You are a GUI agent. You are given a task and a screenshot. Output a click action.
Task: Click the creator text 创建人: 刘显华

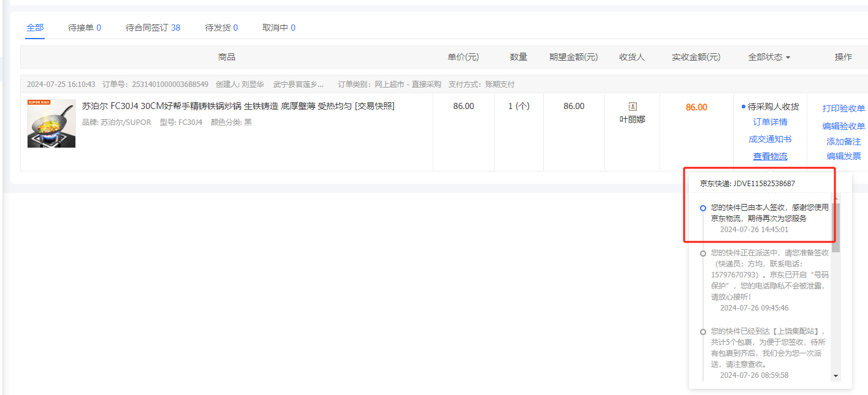[x=240, y=84]
